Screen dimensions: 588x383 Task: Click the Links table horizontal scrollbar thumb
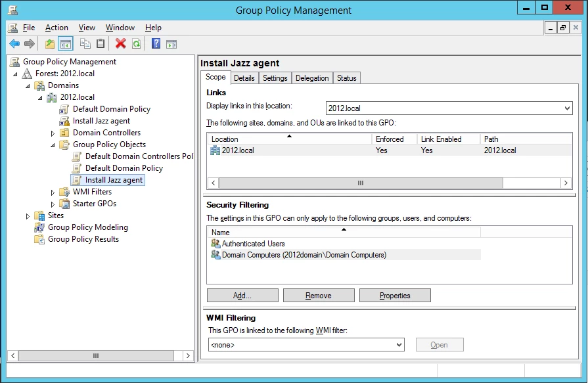click(361, 183)
